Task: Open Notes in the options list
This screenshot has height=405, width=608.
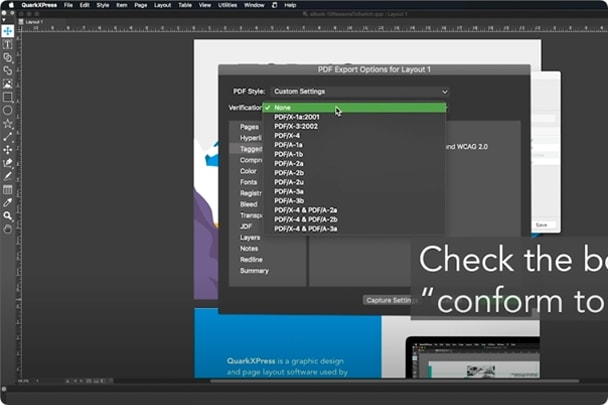Action: (249, 248)
